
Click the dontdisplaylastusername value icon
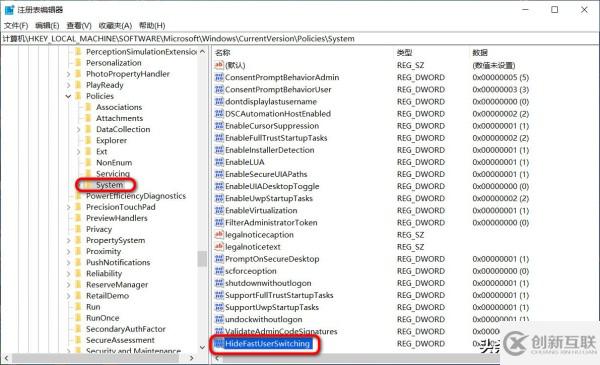pos(219,101)
